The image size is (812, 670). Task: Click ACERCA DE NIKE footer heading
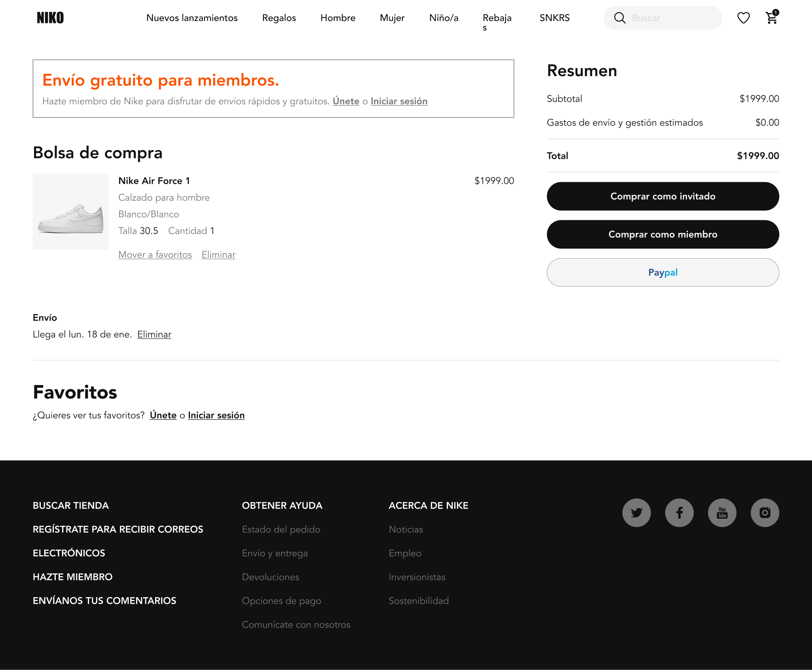point(429,505)
